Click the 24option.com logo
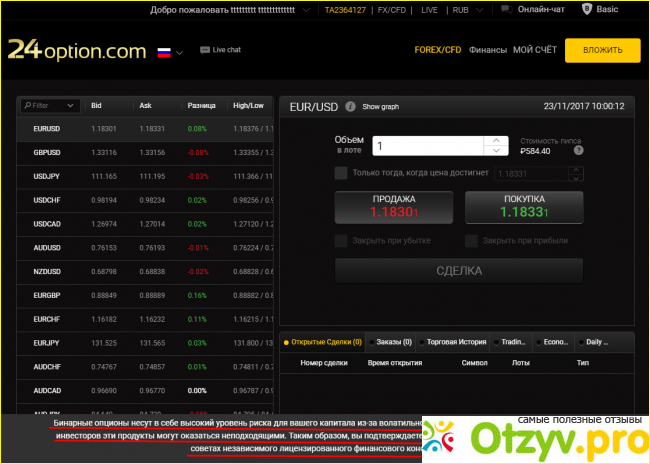Viewport: 650px width, 464px height. pos(74,50)
